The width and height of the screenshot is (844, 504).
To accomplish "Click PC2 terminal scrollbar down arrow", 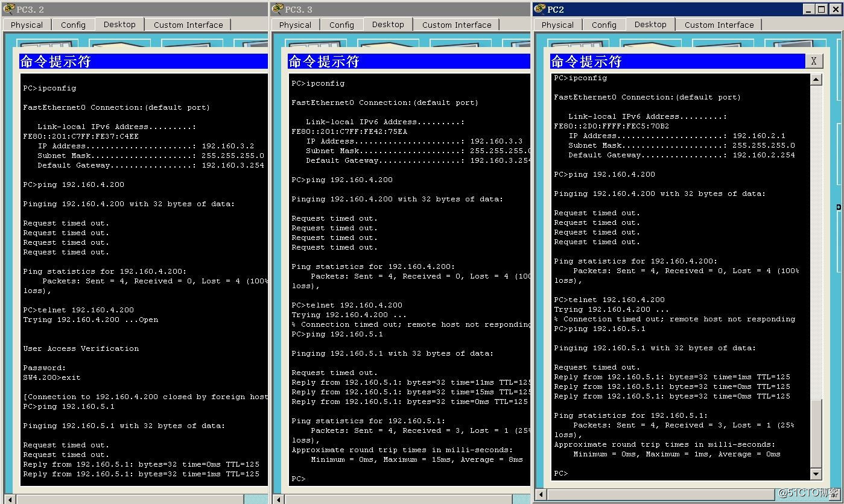I will coord(816,474).
